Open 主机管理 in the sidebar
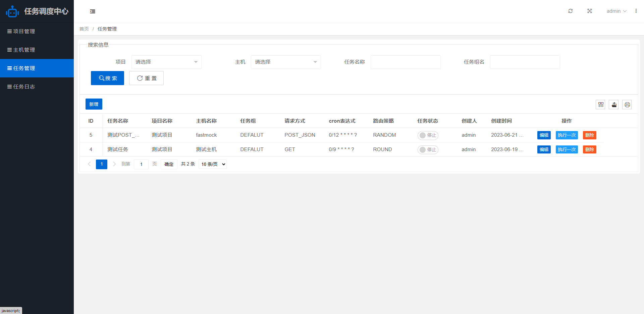Screen dimensions: 644x314 (37, 50)
